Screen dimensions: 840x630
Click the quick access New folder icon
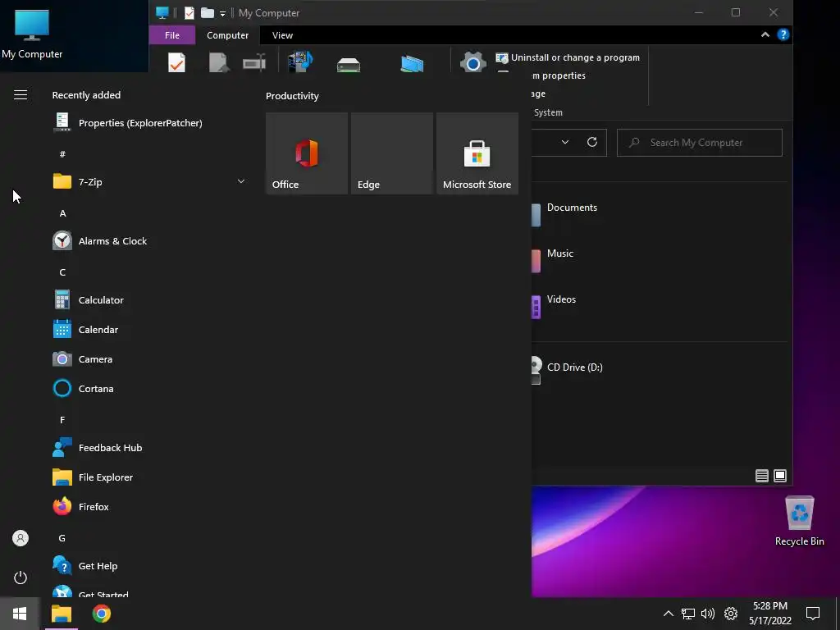click(x=208, y=13)
